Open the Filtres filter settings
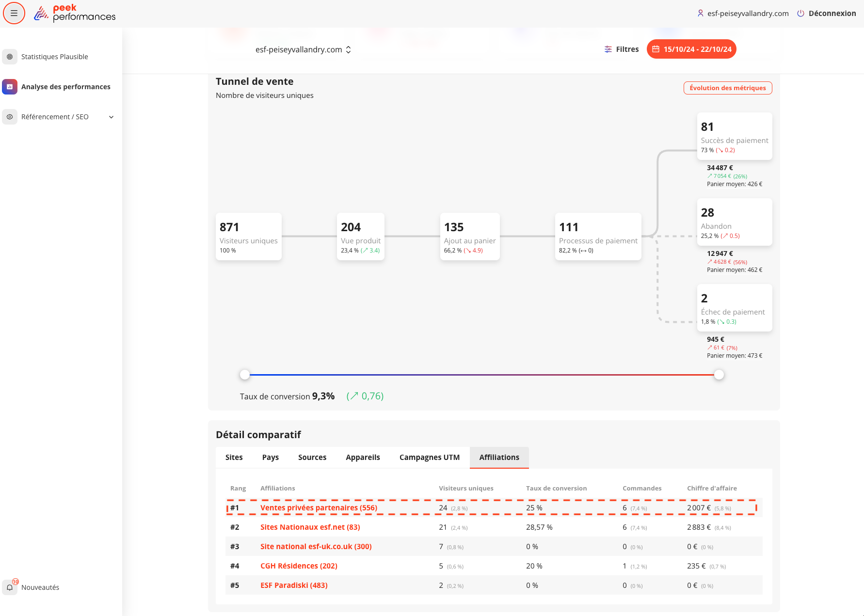This screenshot has height=616, width=864. pyautogui.click(x=621, y=49)
